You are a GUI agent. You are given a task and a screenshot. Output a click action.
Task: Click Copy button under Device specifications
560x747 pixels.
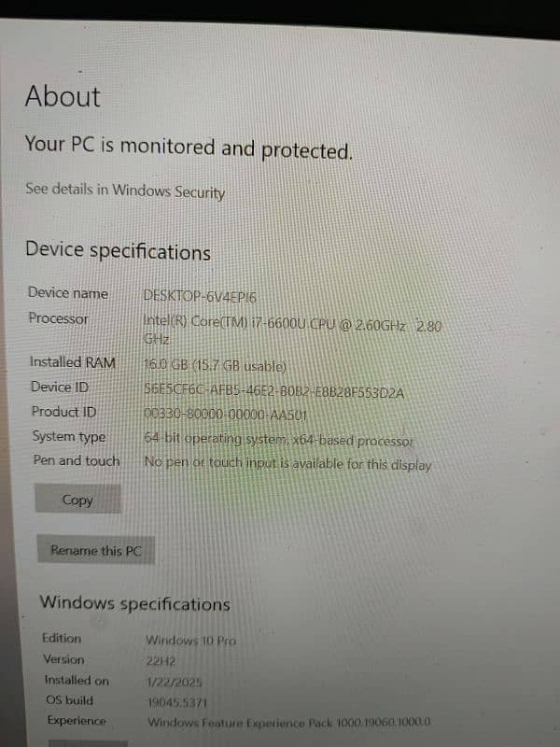pos(77,499)
